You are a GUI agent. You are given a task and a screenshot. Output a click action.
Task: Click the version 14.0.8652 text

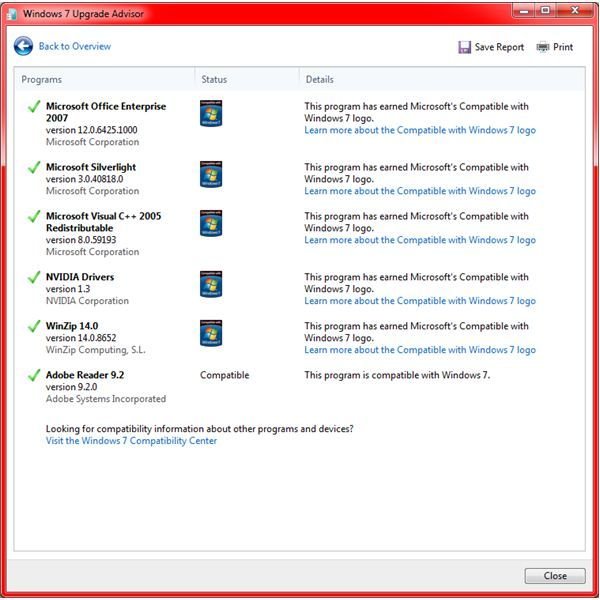click(x=81, y=338)
